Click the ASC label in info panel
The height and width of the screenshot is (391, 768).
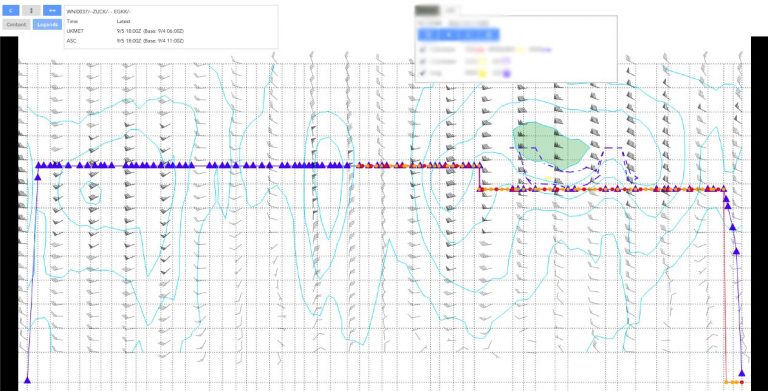pyautogui.click(x=72, y=41)
